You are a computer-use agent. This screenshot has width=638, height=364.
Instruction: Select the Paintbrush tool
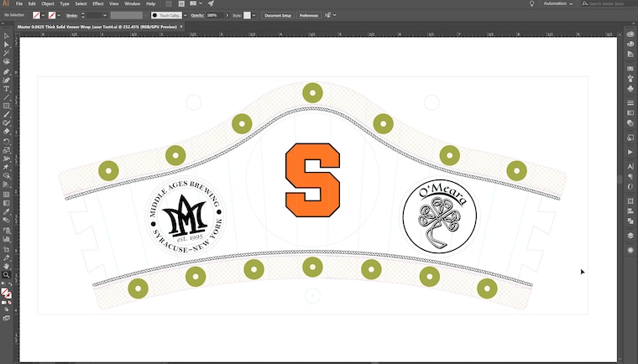coord(6,114)
